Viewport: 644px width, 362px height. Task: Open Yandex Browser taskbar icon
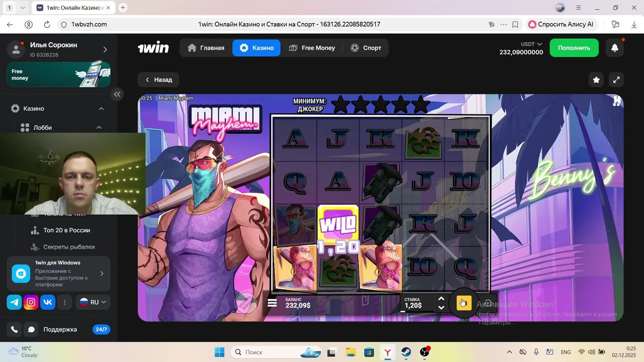pyautogui.click(x=387, y=352)
